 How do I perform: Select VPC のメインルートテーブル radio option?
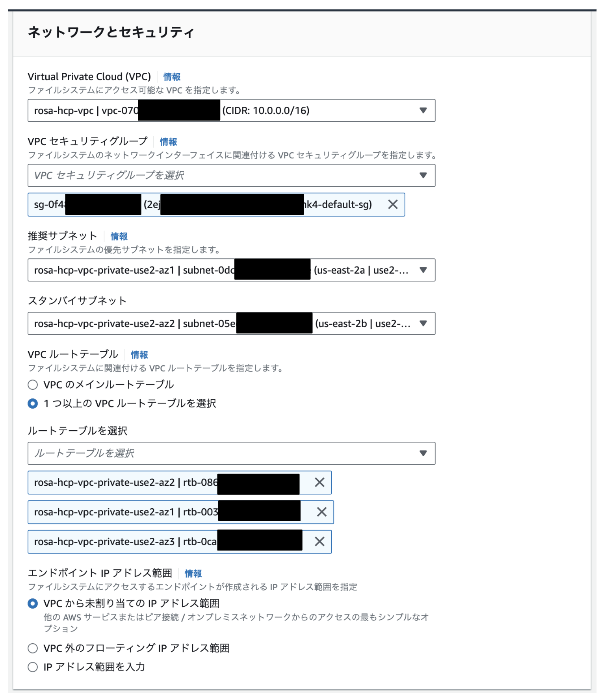click(x=33, y=385)
